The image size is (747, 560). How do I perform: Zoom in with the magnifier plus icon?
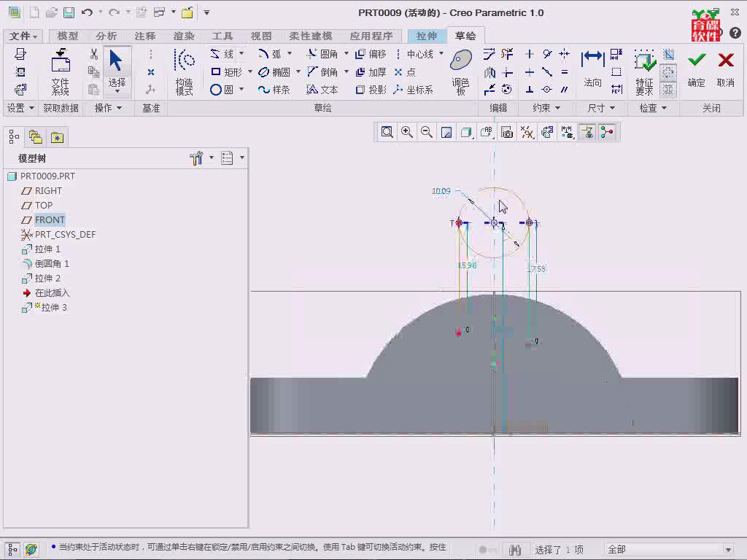[407, 133]
